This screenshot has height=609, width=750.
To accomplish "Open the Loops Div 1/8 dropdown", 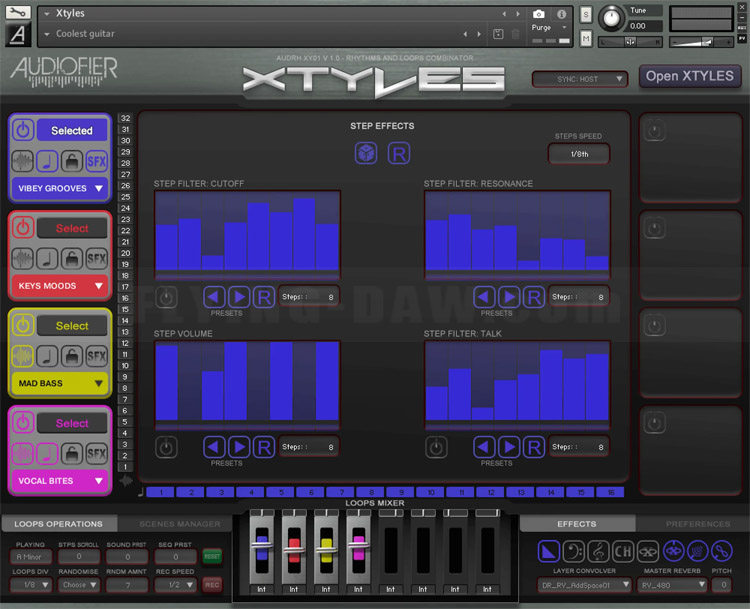I will click(31, 585).
